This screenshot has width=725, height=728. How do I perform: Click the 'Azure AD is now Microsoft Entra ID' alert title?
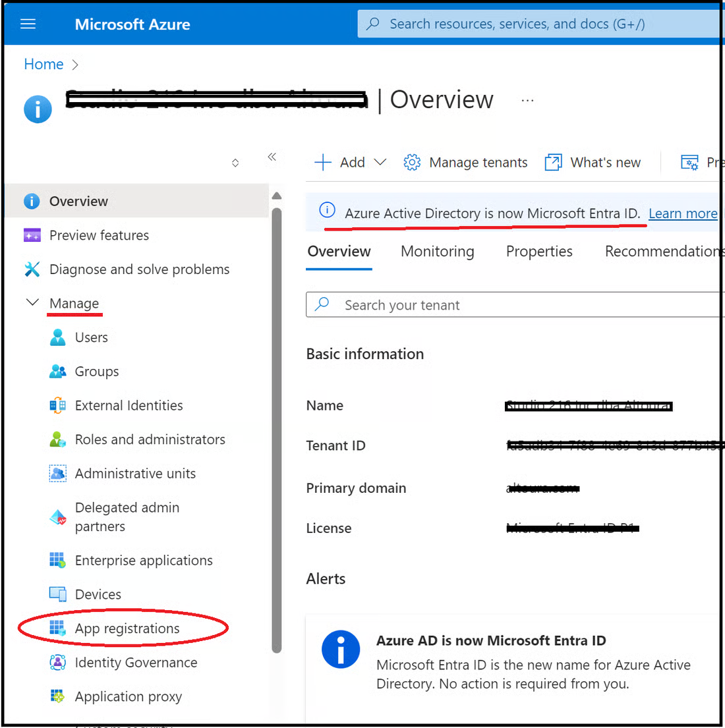[491, 641]
